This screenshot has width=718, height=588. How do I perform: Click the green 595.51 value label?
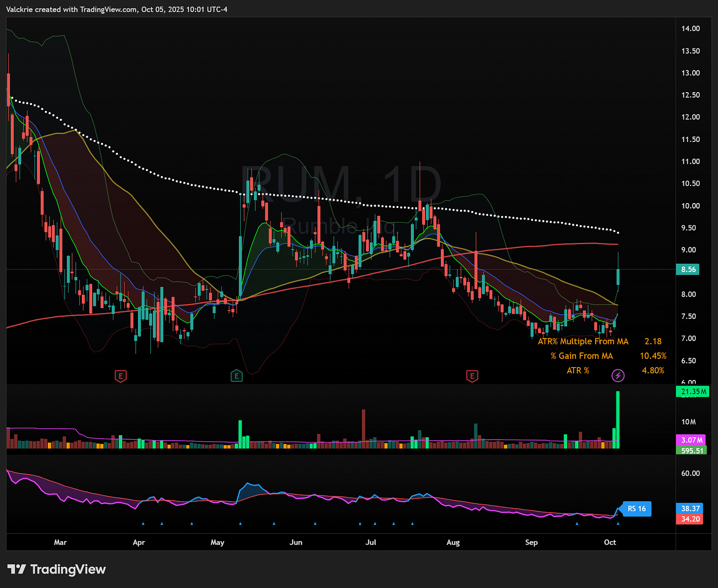691,450
